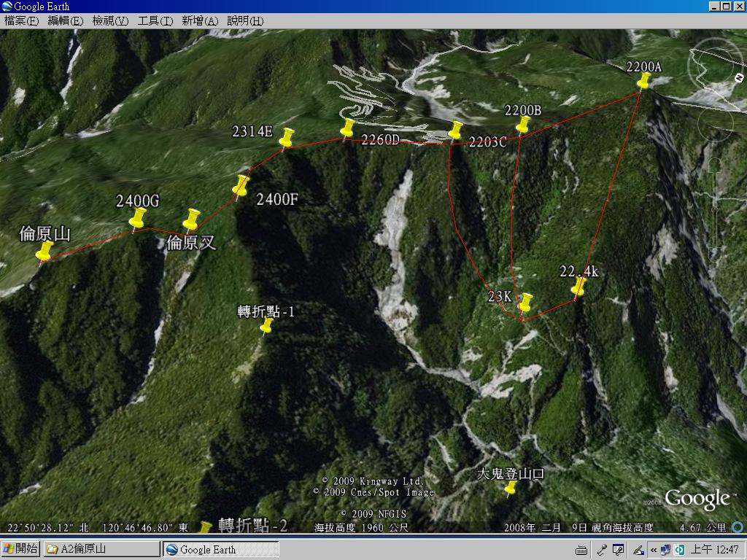This screenshot has width=747, height=560.
Task: Select the 2203C pushpin on the ridge
Action: 456,131
